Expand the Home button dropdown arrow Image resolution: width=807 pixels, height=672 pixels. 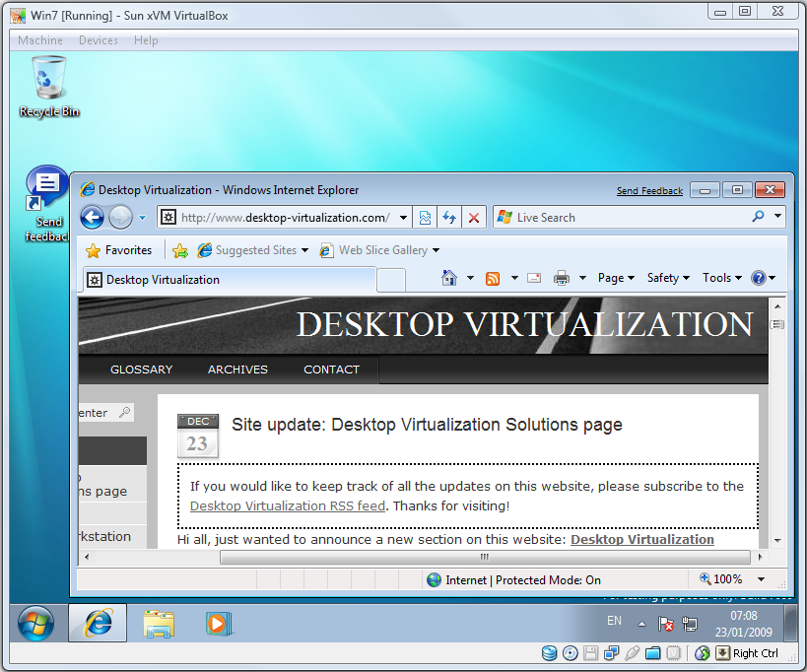coord(470,278)
